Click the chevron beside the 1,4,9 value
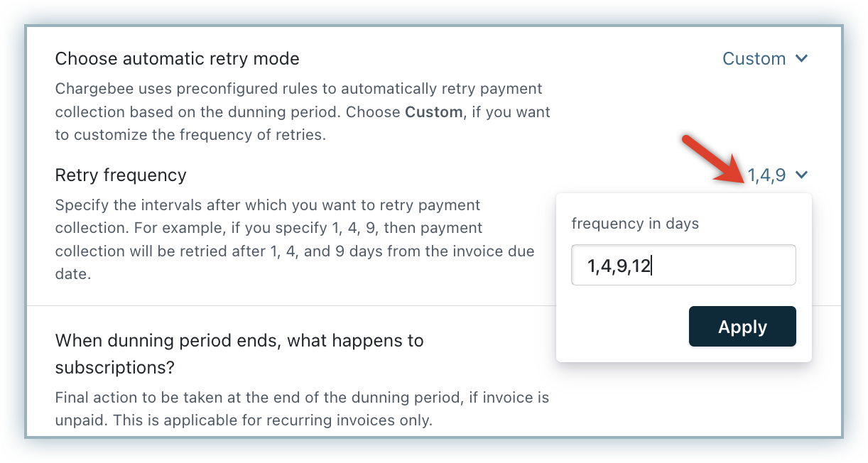868x463 pixels. 801,175
